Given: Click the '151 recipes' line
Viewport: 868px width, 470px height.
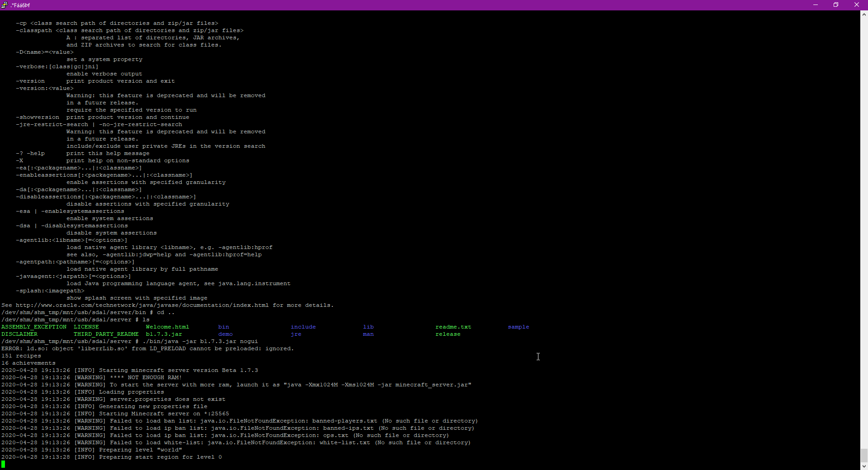Looking at the screenshot, I should click(x=21, y=356).
